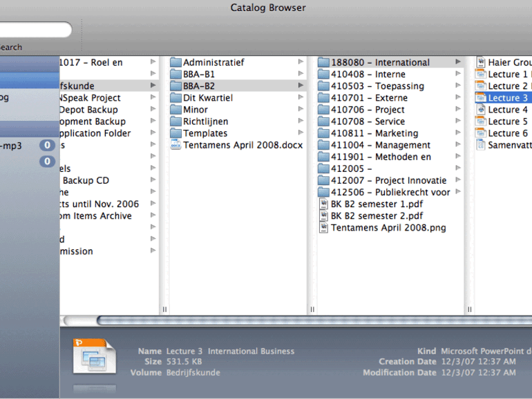
Task: Expand the BBA-B1 folder arrow
Action: pos(301,74)
